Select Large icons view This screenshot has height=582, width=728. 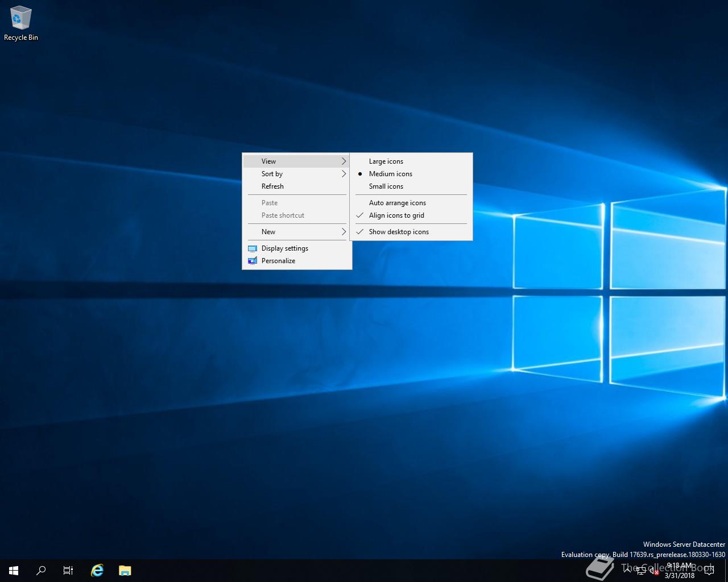[411, 161]
